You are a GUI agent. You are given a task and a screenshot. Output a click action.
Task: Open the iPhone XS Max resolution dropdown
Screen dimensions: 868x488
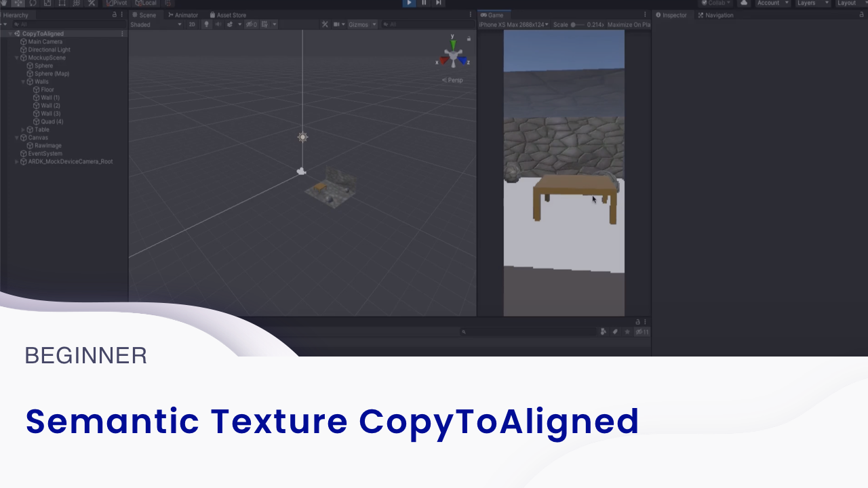point(513,24)
